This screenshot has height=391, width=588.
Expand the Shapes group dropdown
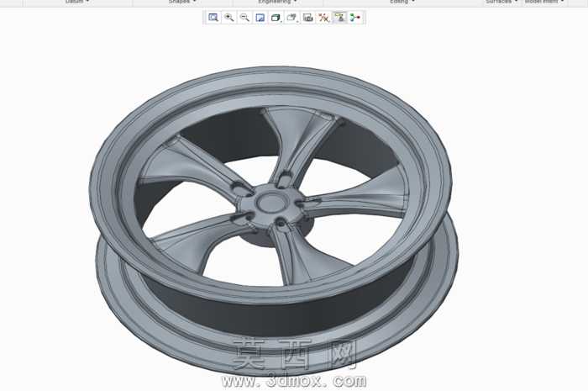tap(182, 2)
